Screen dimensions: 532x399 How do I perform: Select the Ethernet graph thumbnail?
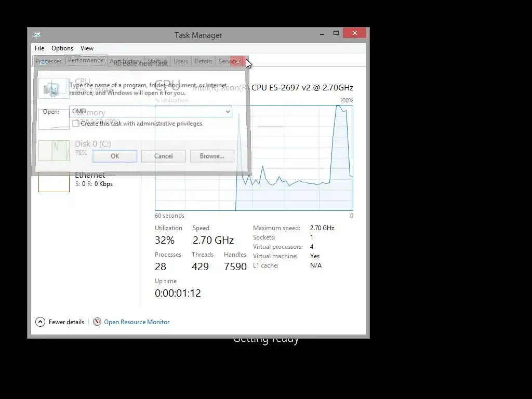click(x=54, y=182)
